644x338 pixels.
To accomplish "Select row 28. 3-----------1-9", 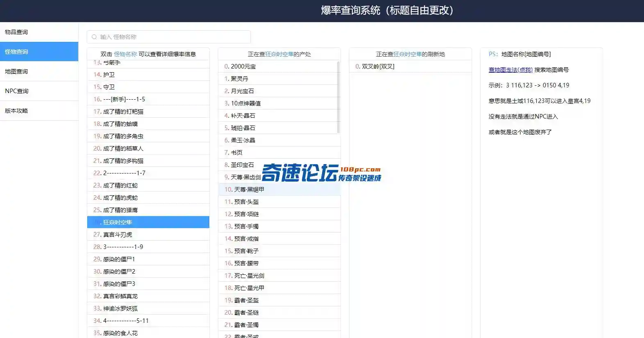I will (x=148, y=247).
